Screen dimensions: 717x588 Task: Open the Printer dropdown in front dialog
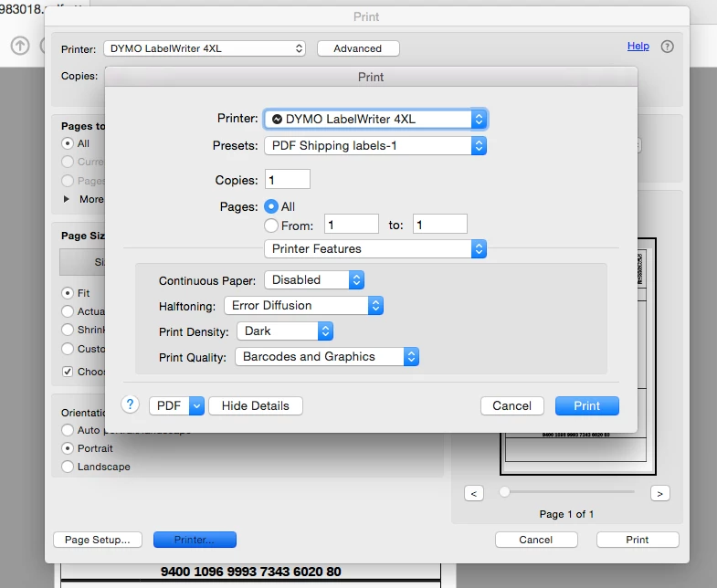click(x=375, y=120)
